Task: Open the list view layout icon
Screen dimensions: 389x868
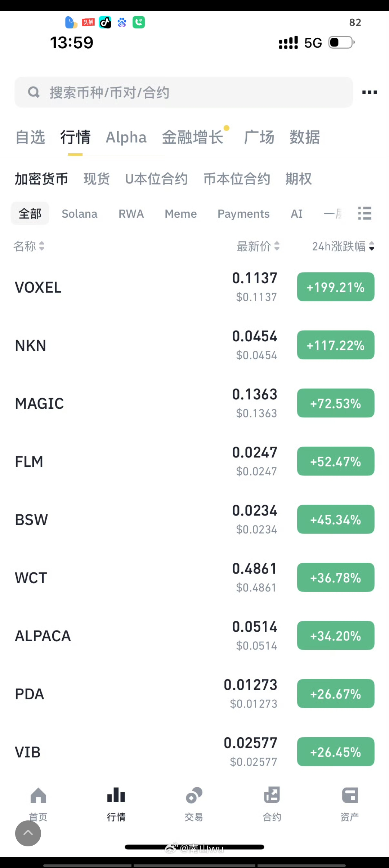Action: 365,213
